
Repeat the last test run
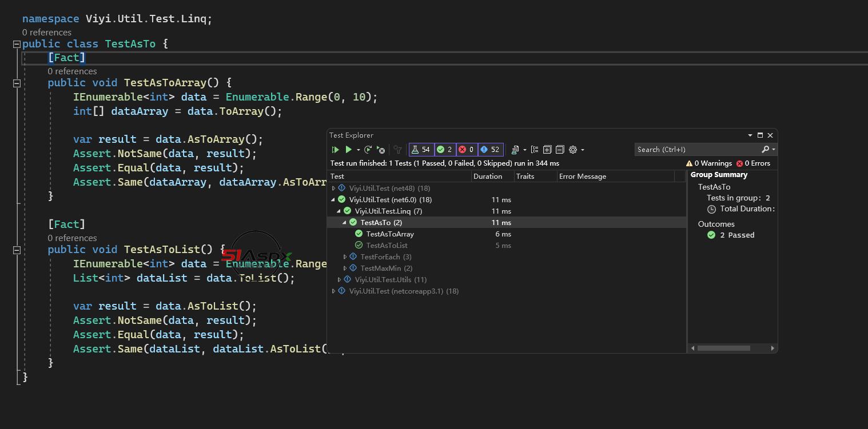pos(368,150)
